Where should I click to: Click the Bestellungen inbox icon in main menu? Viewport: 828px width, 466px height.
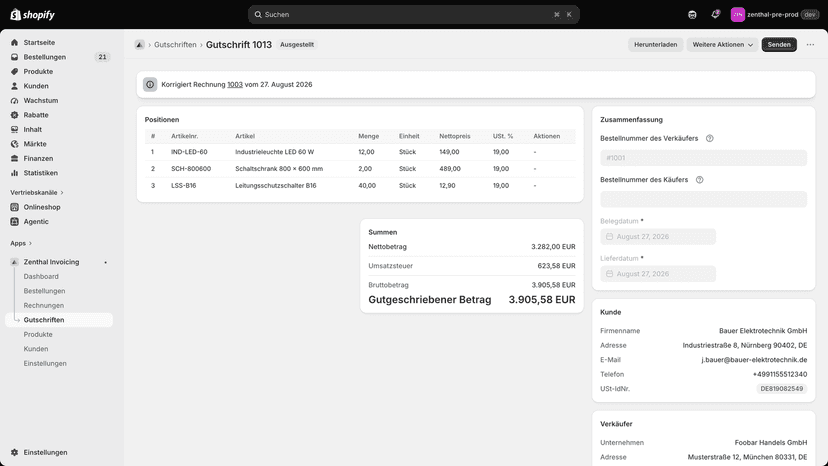[x=14, y=57]
